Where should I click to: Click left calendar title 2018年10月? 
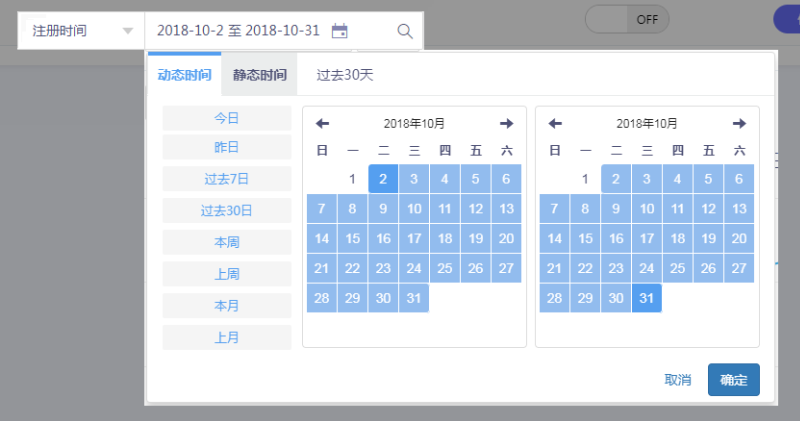click(414, 123)
